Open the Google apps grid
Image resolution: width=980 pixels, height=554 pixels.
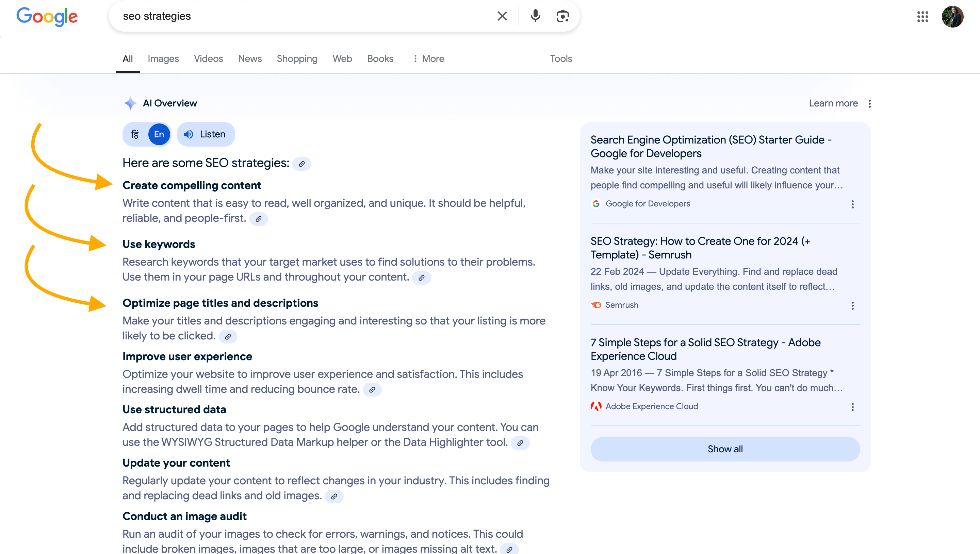point(922,17)
